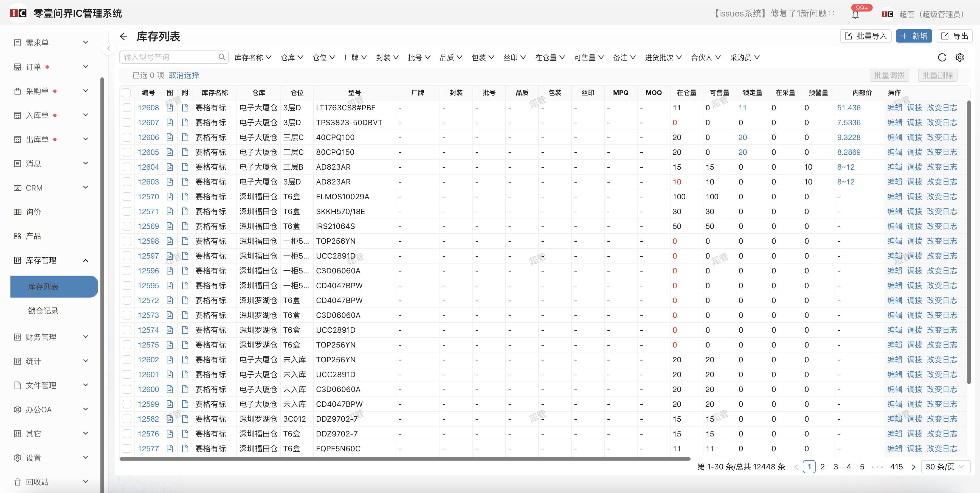Toggle the select-all header checkbox

(127, 93)
